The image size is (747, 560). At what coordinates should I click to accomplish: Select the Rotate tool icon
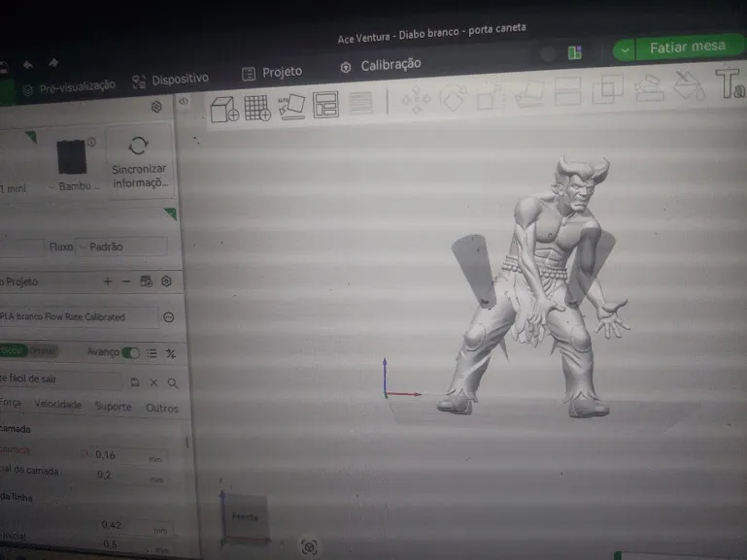pyautogui.click(x=453, y=97)
